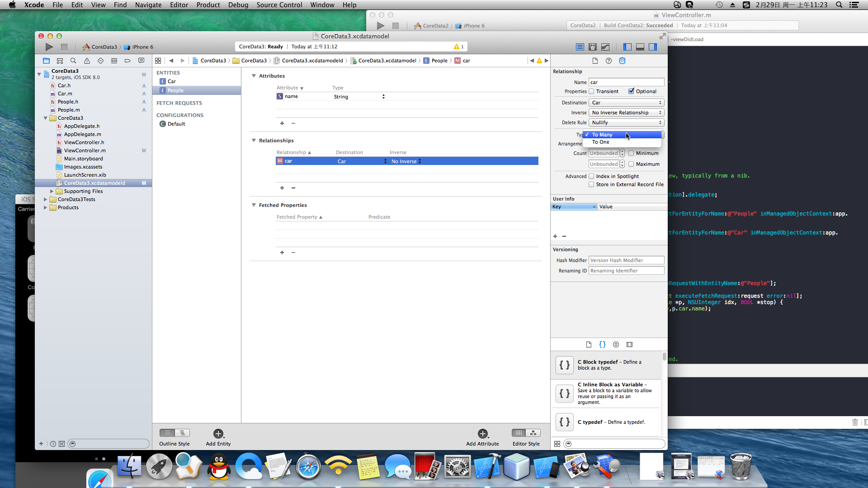Check Index in Spotlight
Image resolution: width=868 pixels, height=488 pixels.
(x=591, y=176)
